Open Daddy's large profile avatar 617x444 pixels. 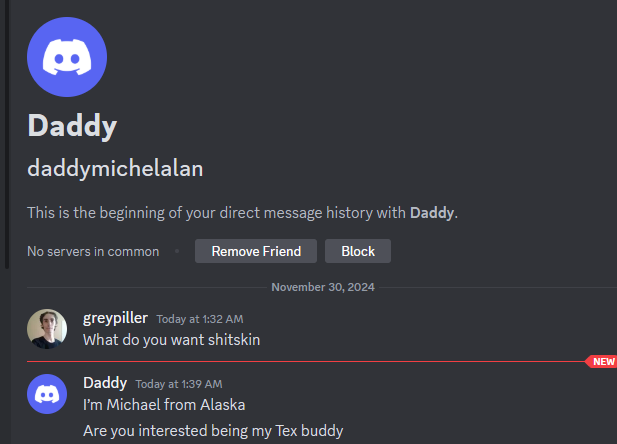(67, 57)
